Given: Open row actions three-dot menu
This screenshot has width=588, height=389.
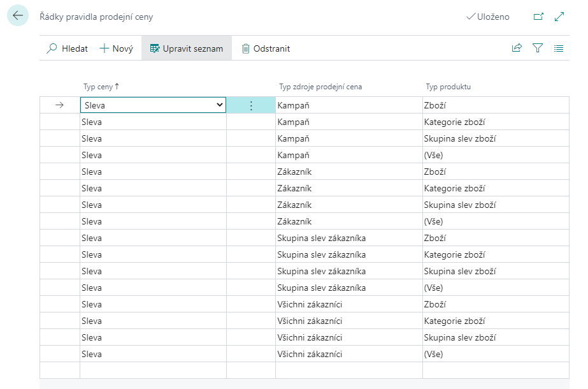Looking at the screenshot, I should pos(251,106).
